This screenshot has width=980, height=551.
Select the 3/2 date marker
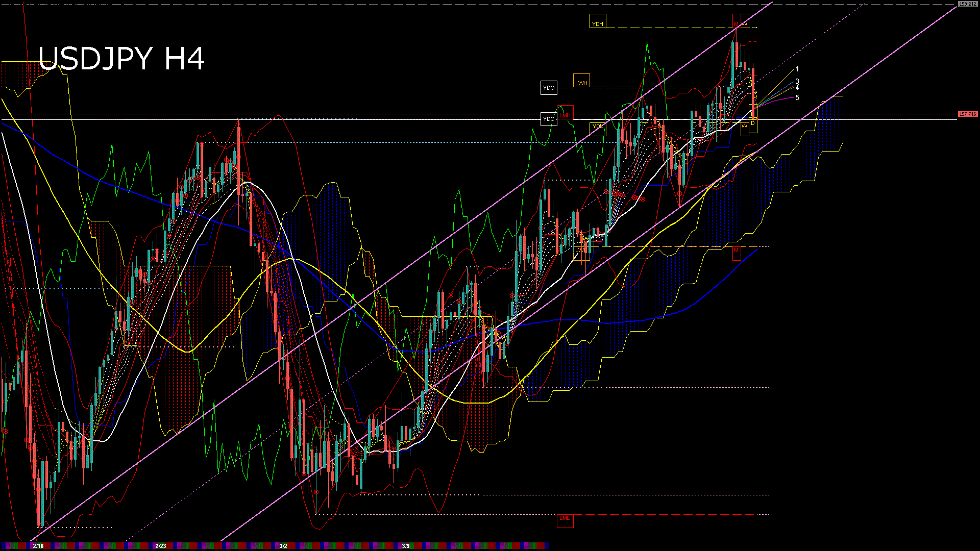pos(283,546)
